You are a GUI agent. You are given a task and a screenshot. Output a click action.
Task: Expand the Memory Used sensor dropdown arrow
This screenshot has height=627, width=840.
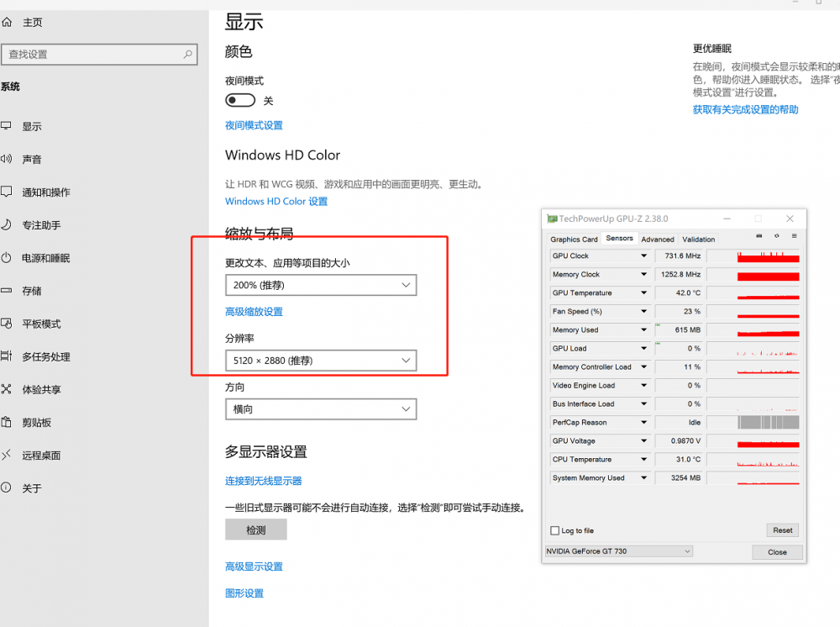pos(644,330)
